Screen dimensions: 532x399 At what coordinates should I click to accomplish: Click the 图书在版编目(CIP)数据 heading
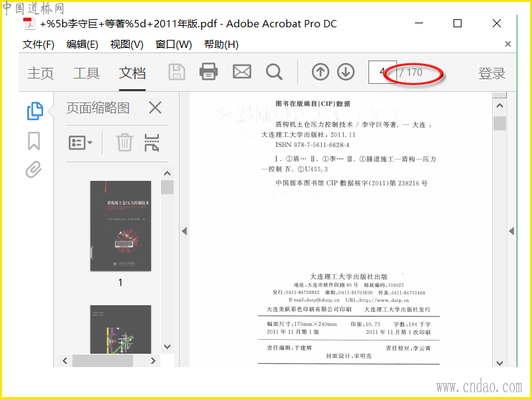point(313,104)
